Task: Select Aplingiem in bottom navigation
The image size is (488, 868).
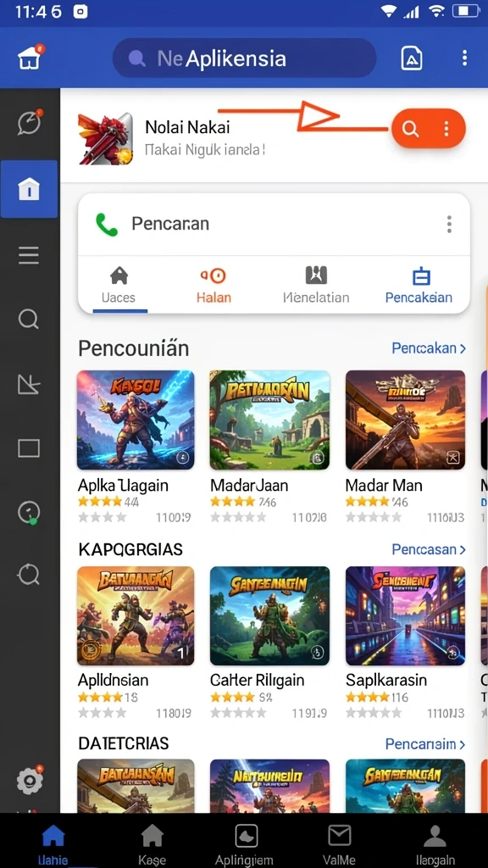Action: 247,844
